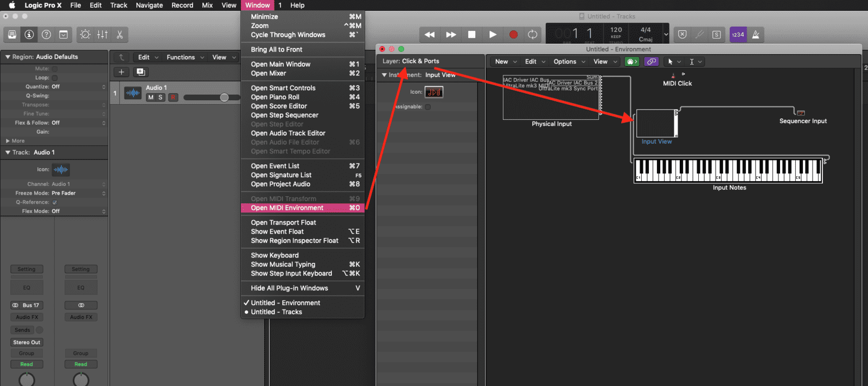Screen dimensions: 868x386
Task: Mute the Audio 1 track with M
Action: pos(151,98)
